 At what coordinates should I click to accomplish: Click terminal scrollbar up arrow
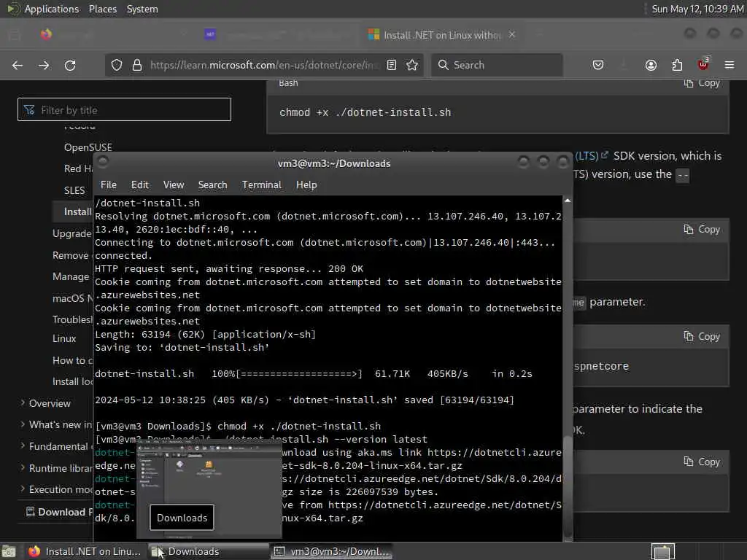568,201
